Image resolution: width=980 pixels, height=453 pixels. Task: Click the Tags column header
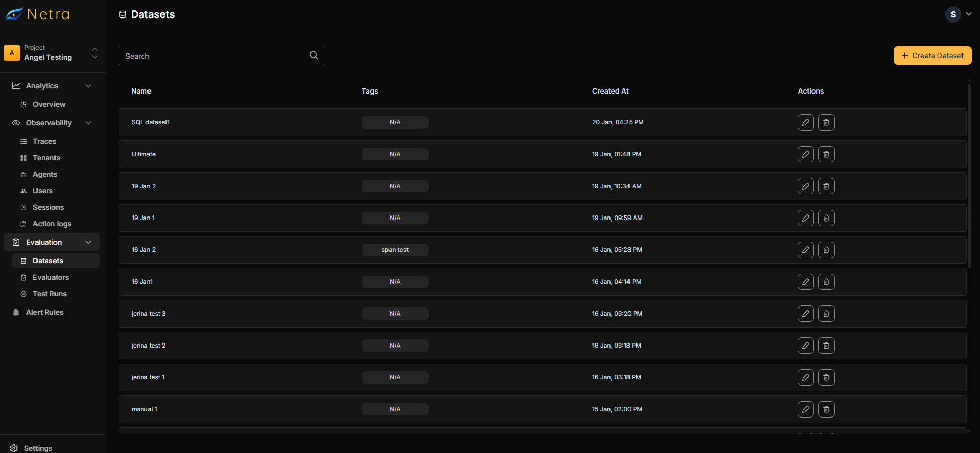pyautogui.click(x=369, y=91)
